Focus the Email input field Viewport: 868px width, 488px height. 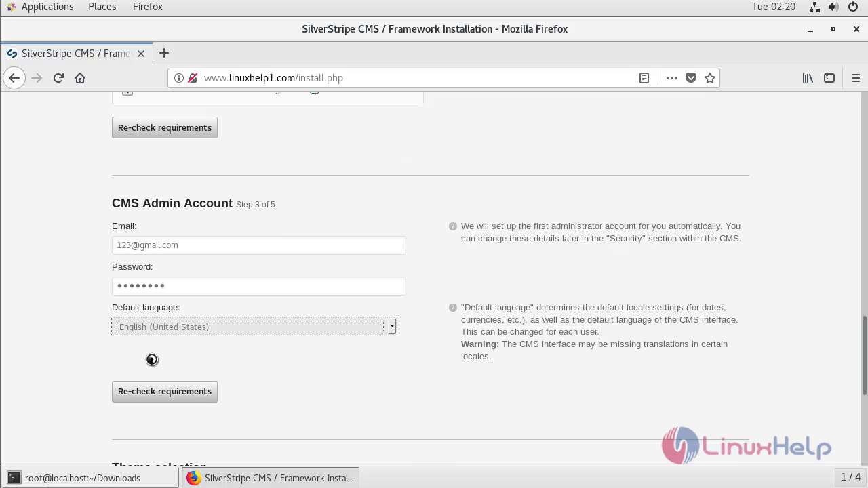tap(258, 245)
